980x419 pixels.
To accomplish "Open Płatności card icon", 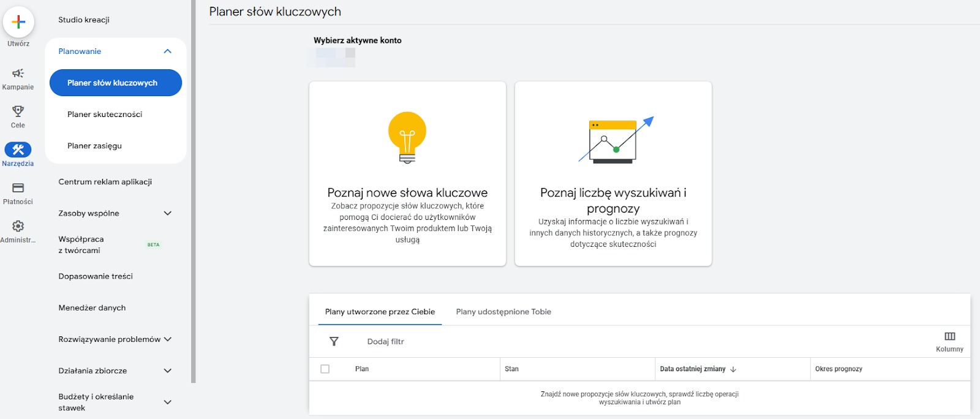I will click(x=18, y=188).
